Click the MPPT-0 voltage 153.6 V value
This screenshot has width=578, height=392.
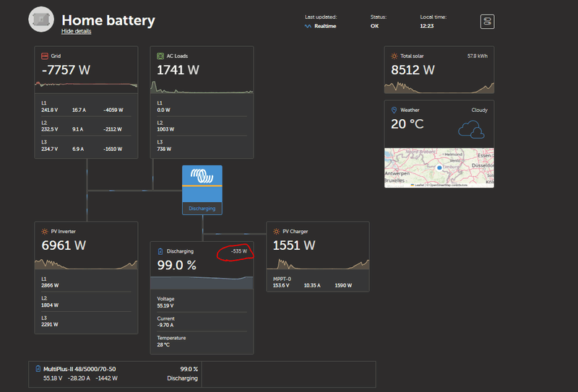coord(281,286)
